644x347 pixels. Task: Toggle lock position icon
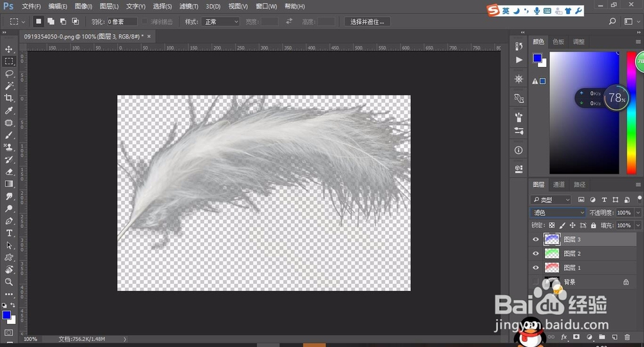coord(572,225)
